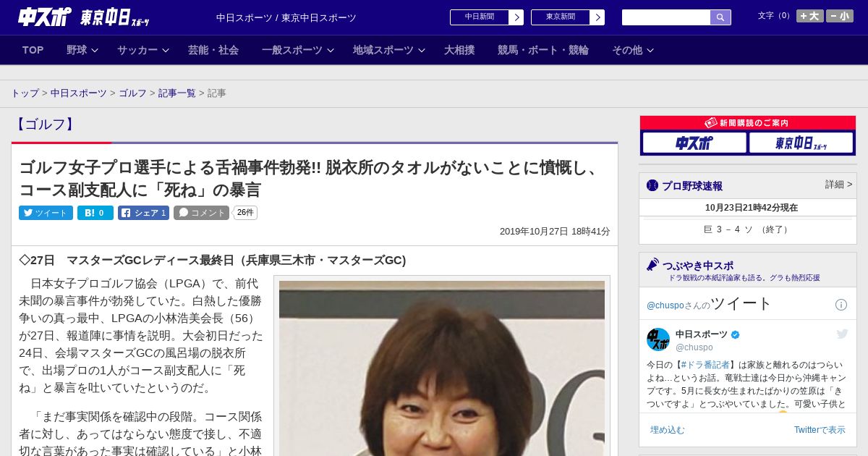Open 詳細 link for baseball scores
The image size is (868, 456).
838,185
